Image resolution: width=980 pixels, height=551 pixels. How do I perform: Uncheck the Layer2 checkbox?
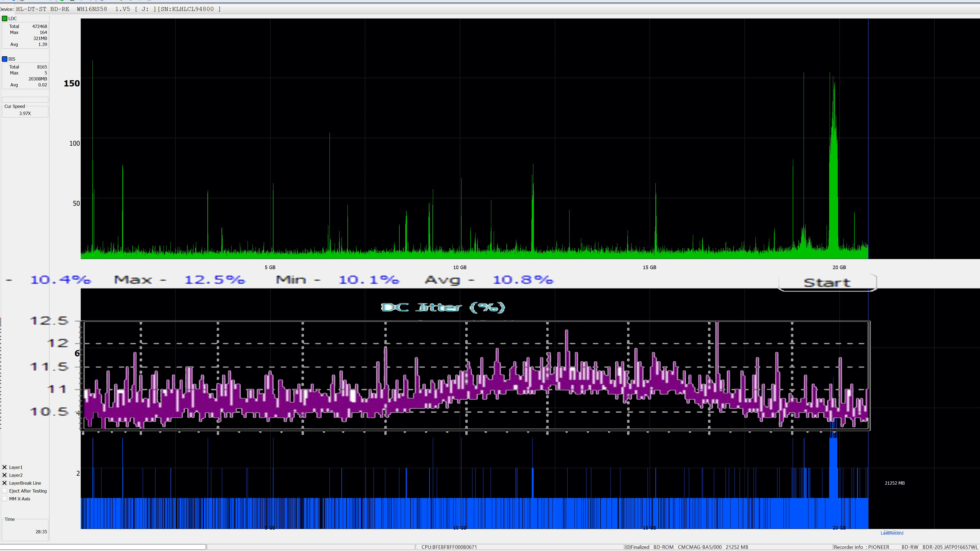5,475
